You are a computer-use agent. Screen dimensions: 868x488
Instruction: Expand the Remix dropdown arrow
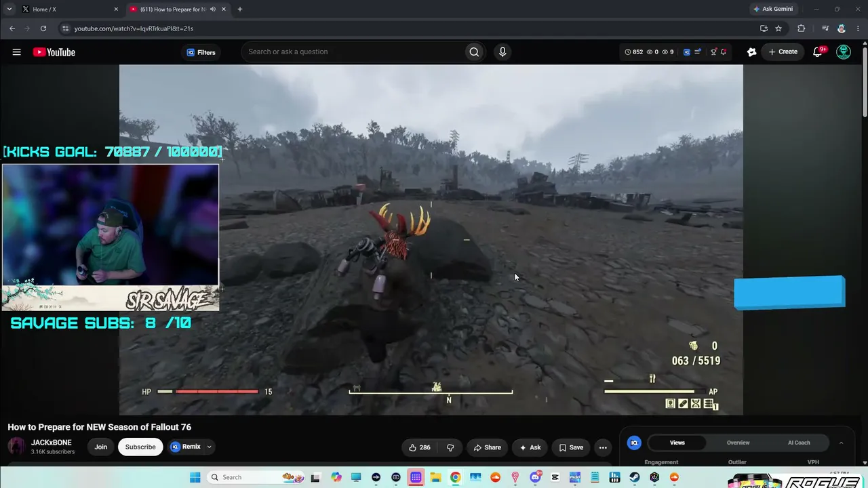[x=209, y=447]
